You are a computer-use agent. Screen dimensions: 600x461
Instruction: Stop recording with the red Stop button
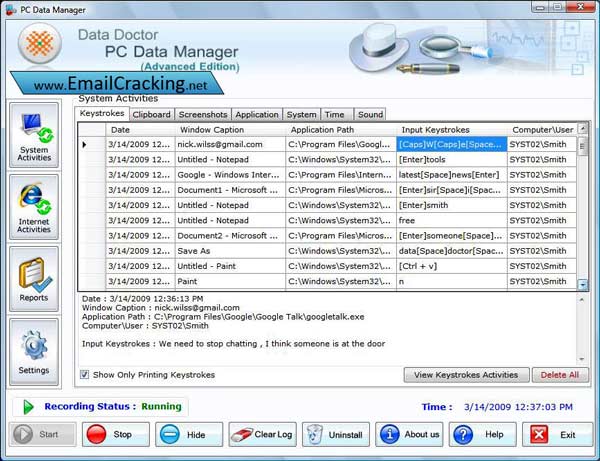116,434
